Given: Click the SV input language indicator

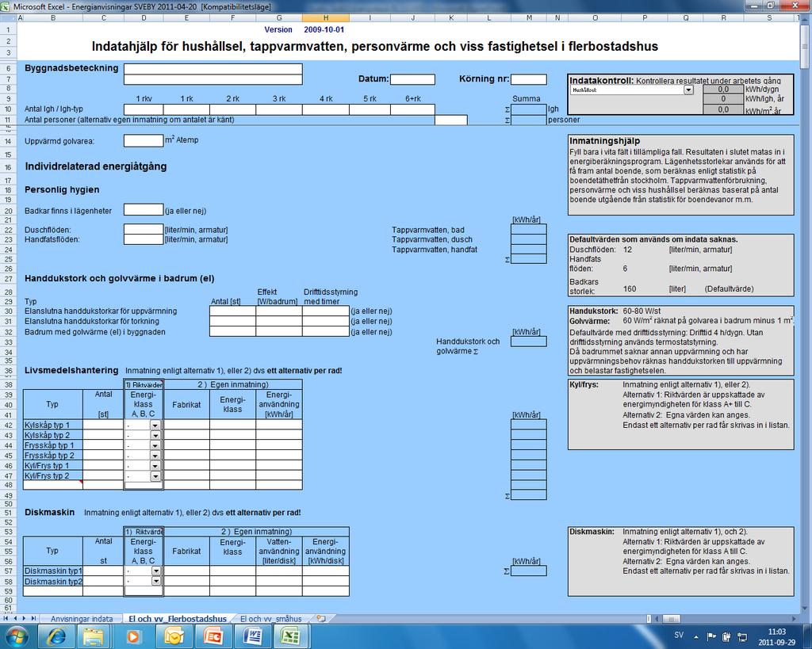Looking at the screenshot, I should 679,635.
